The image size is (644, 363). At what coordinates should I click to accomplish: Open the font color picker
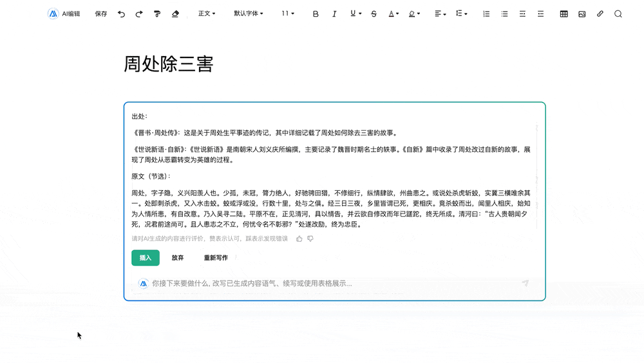(x=393, y=14)
